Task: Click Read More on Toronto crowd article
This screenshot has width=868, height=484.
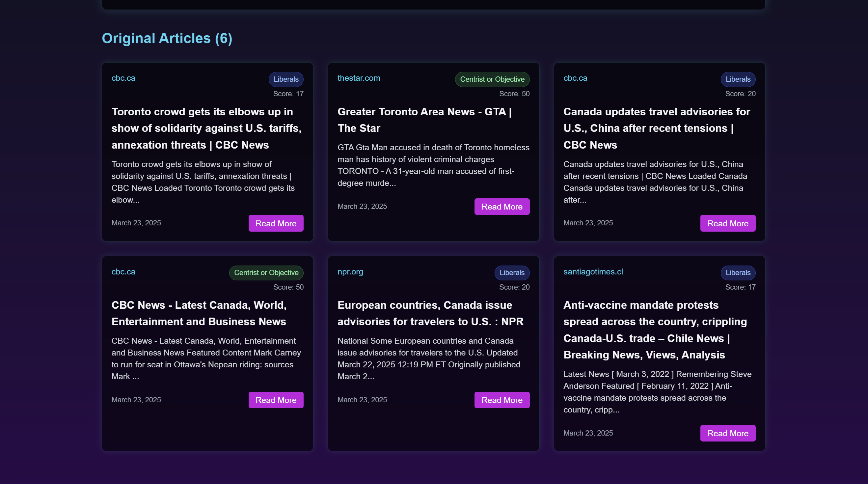Action: (x=276, y=223)
